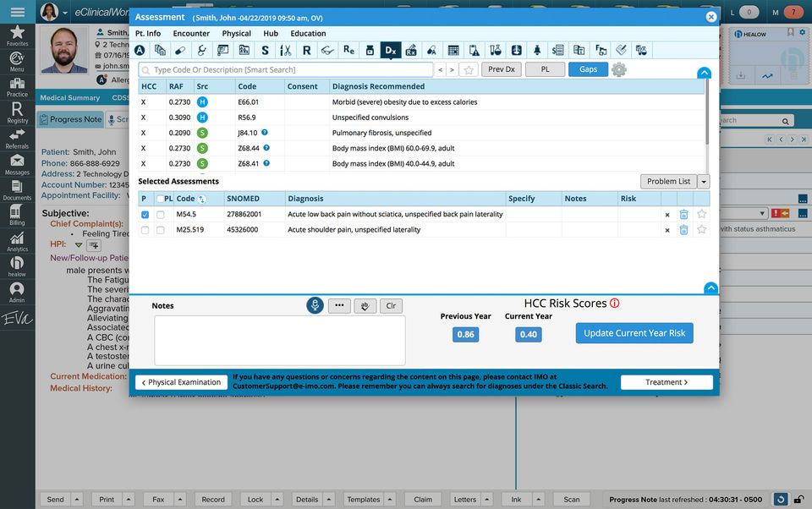
Task: Open the bell alerts toolbar icon
Action: [537, 50]
